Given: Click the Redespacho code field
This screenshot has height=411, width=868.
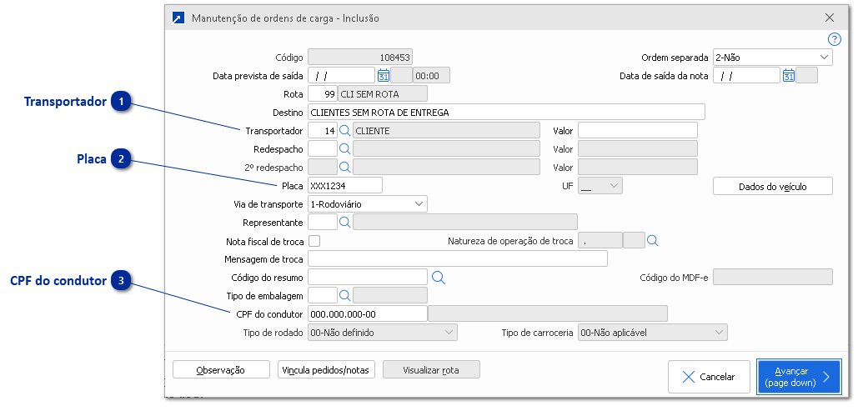Looking at the screenshot, I should (x=322, y=148).
